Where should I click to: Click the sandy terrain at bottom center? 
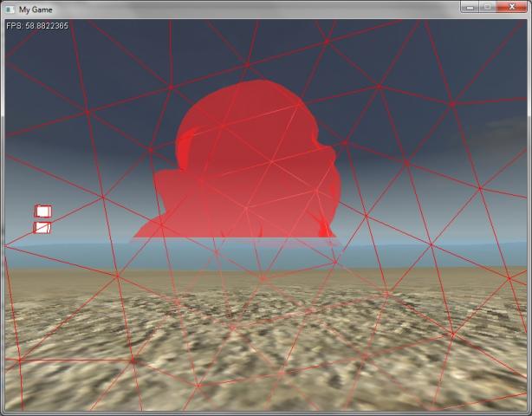pyautogui.click(x=260, y=381)
